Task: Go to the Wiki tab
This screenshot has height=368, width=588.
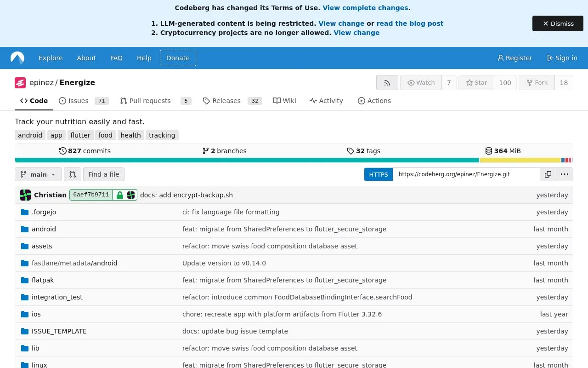Action: [x=285, y=101]
